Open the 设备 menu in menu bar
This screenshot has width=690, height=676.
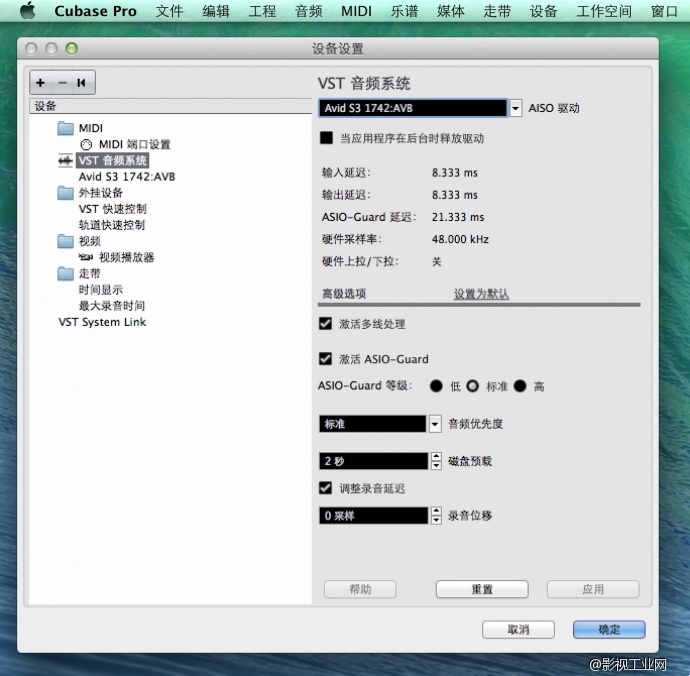pyautogui.click(x=543, y=11)
